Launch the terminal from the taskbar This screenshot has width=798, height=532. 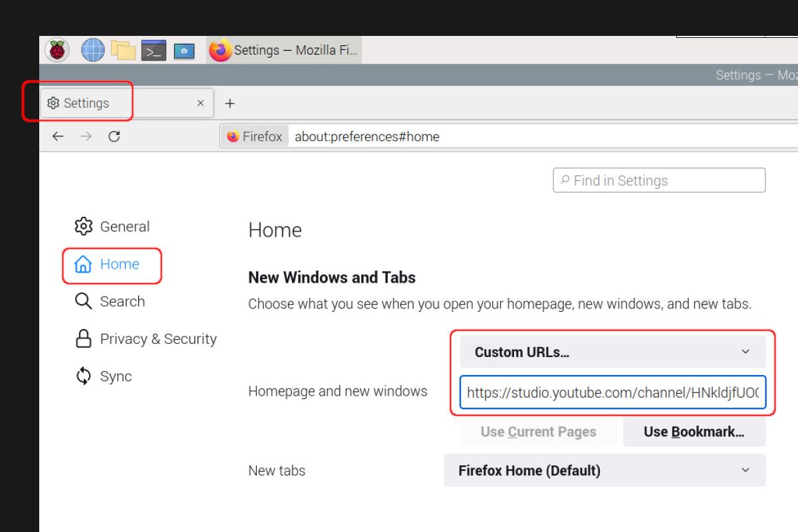154,51
